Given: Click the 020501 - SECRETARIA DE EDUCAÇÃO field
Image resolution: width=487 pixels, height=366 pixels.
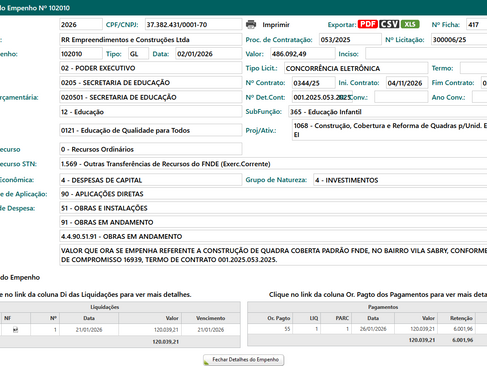Looking at the screenshot, I should point(151,97).
